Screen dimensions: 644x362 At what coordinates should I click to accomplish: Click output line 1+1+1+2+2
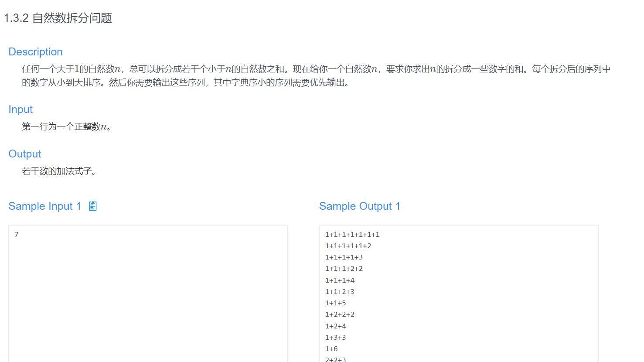click(x=344, y=269)
